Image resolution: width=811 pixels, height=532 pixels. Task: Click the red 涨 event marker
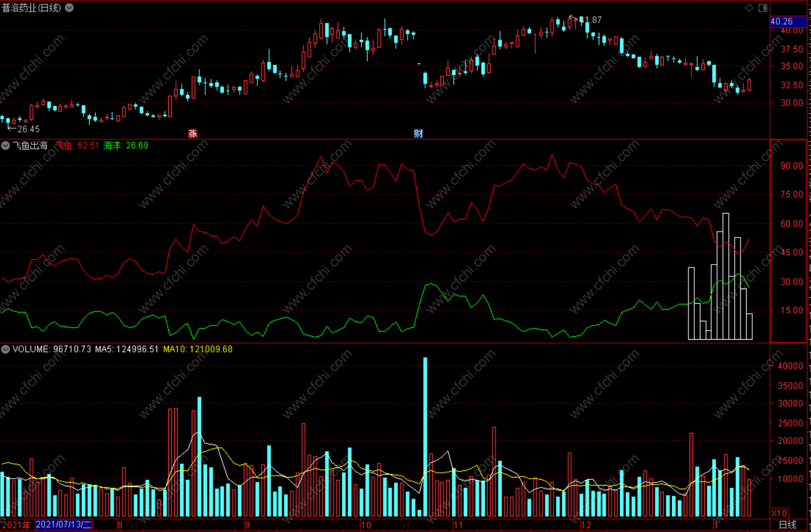tap(192, 134)
